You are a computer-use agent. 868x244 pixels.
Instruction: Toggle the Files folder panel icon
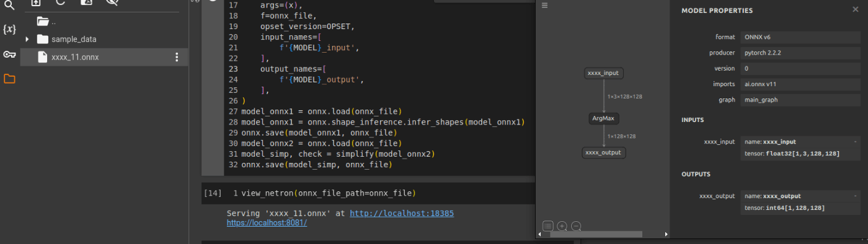pyautogui.click(x=9, y=79)
